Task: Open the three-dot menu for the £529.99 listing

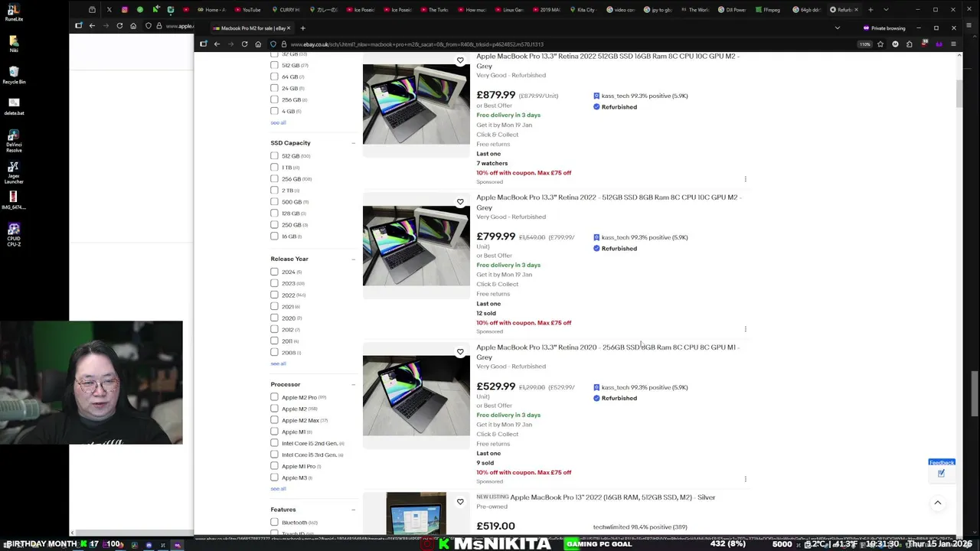Action: click(x=745, y=479)
